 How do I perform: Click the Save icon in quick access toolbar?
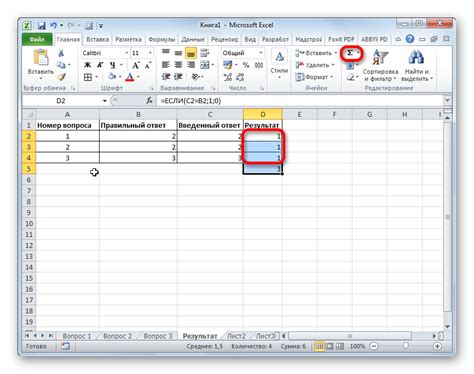[41, 26]
